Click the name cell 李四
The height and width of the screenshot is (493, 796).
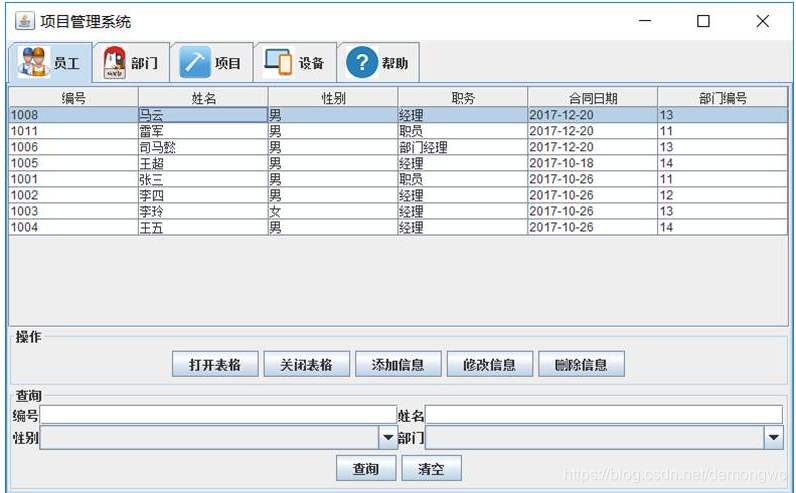click(x=203, y=195)
